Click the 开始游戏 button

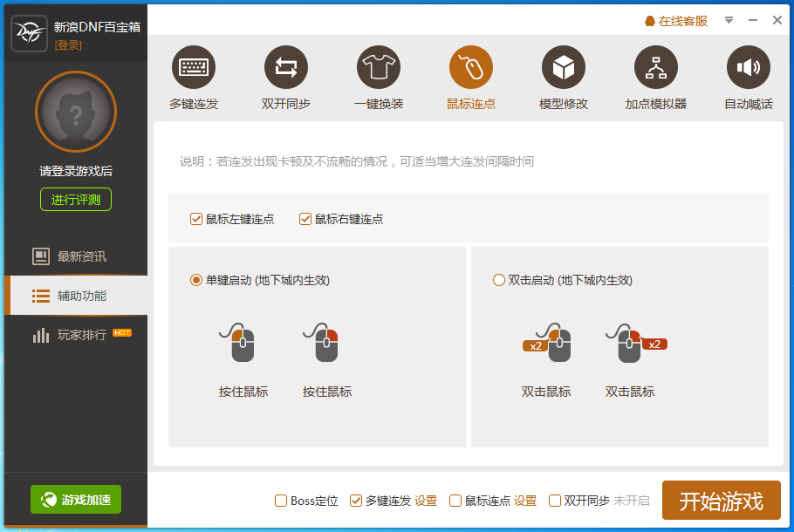click(721, 500)
